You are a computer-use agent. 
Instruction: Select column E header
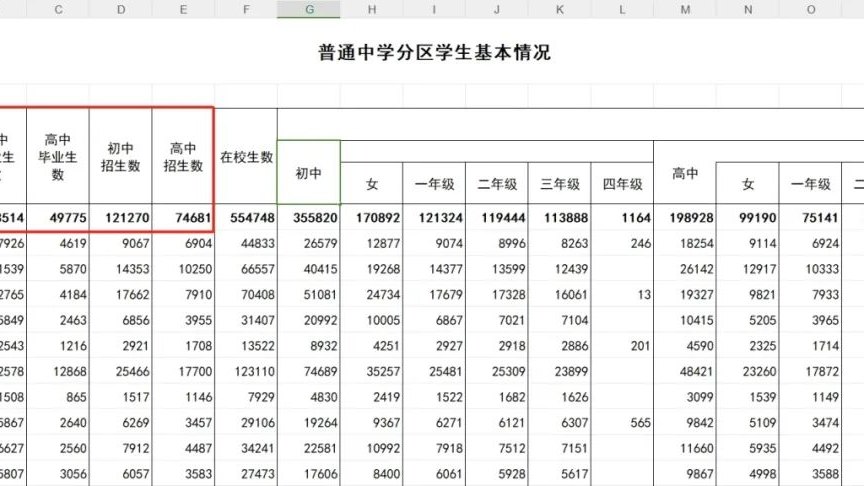[183, 9]
